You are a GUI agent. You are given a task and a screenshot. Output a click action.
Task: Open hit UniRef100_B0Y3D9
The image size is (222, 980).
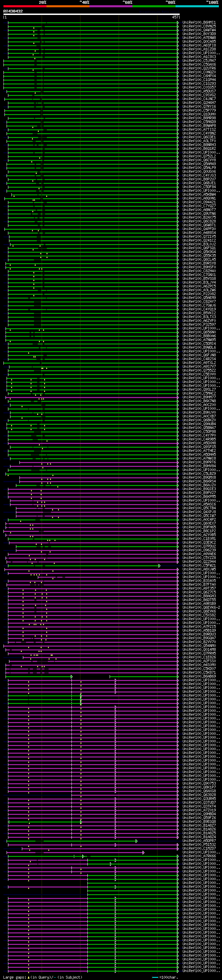199,34
